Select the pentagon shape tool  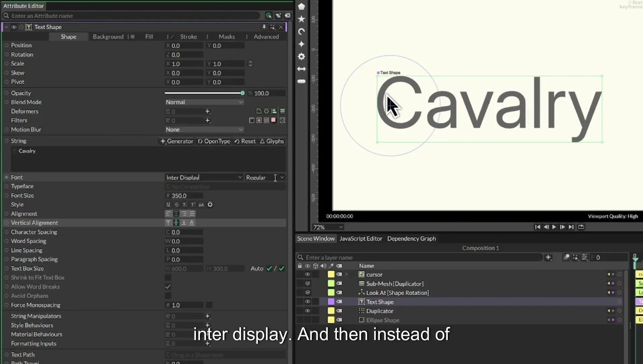pos(301,6)
